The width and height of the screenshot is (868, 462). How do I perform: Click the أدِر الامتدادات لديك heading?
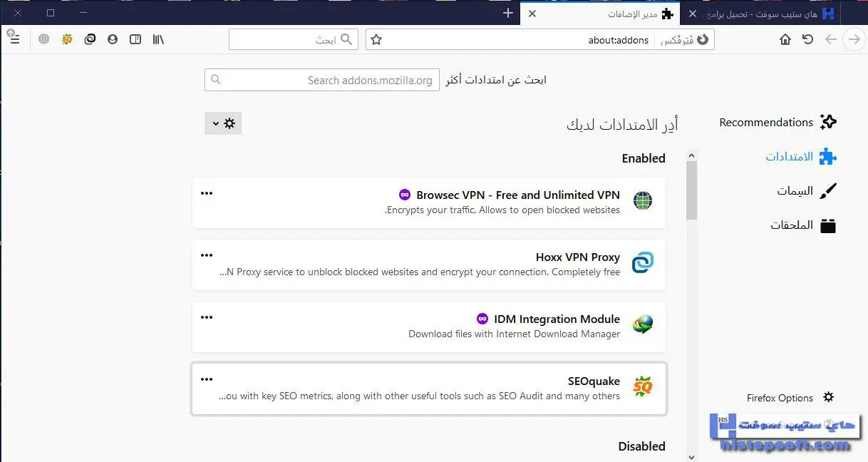(x=622, y=125)
